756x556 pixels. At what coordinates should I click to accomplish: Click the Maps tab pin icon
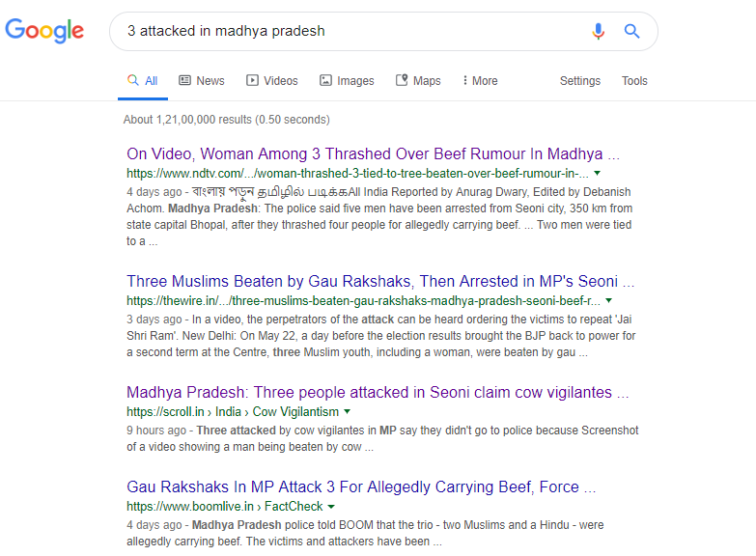pyautogui.click(x=402, y=79)
